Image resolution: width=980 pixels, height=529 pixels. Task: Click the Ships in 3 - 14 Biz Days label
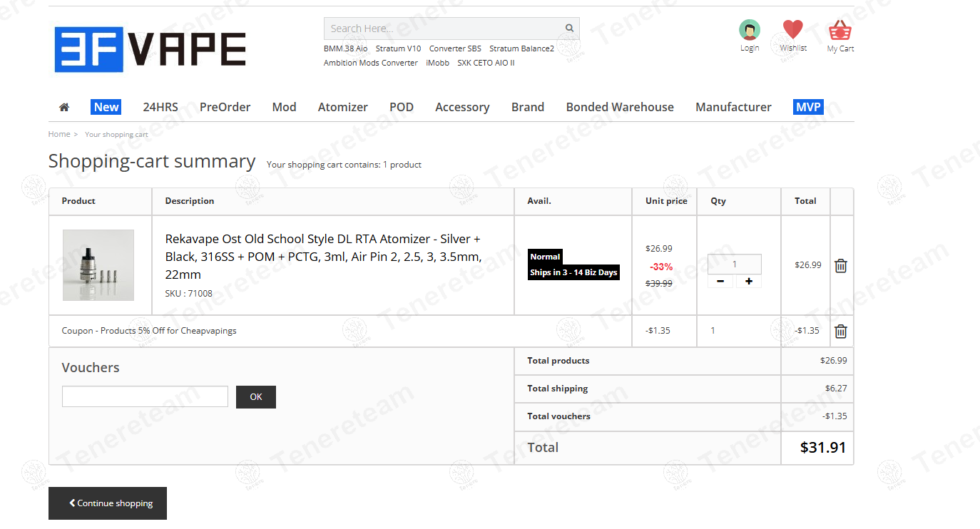coord(573,272)
